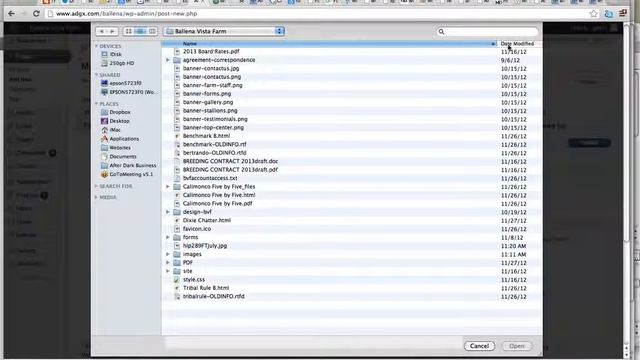Click browser back arrow in Chrome
This screenshot has width=640, height=360.
[11, 13]
